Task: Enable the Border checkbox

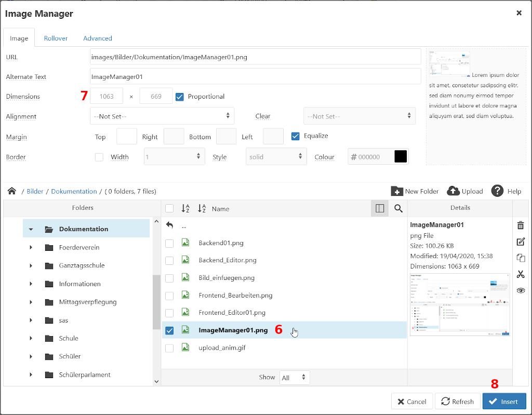Action: 99,157
